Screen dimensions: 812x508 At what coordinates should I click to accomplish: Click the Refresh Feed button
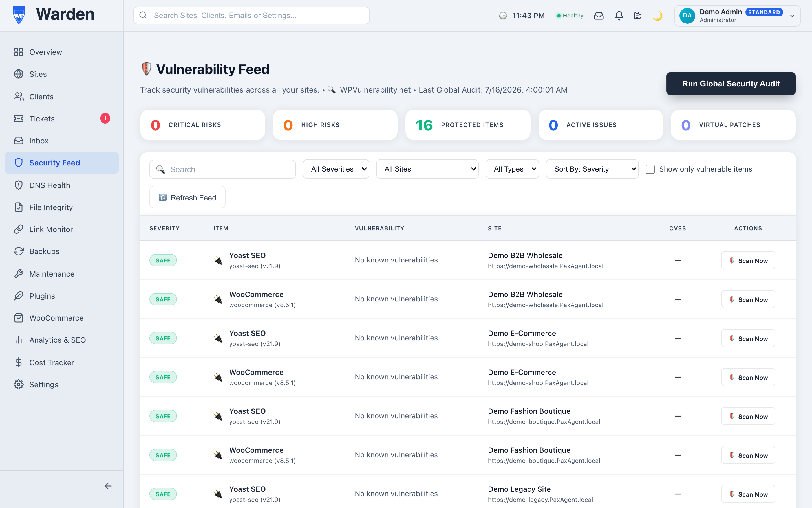coord(187,197)
